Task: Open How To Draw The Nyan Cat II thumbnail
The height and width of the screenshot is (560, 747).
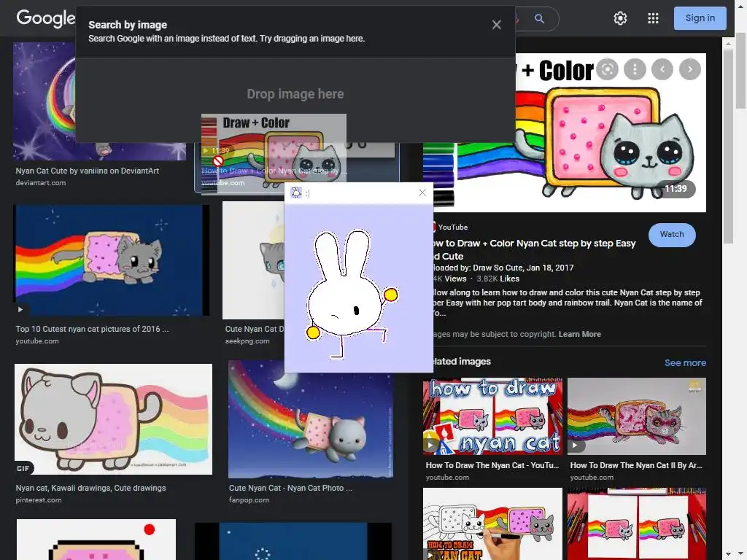Action: (636, 416)
